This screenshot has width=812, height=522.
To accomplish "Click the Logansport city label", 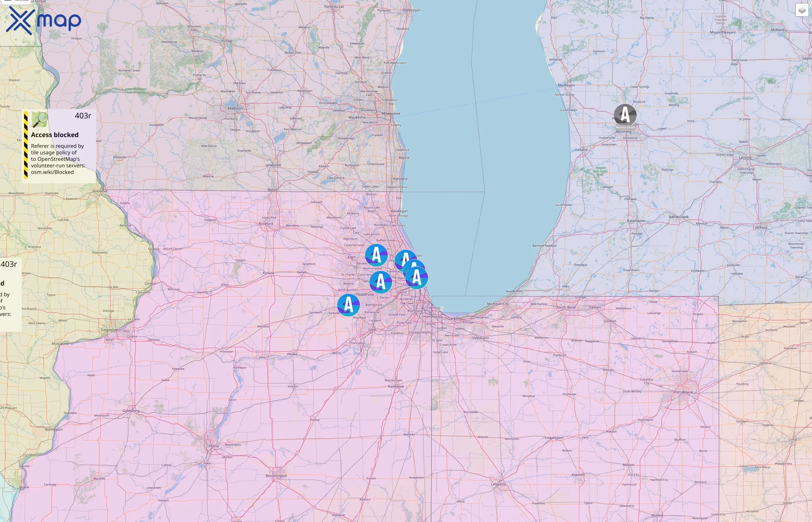I will point(554,438).
